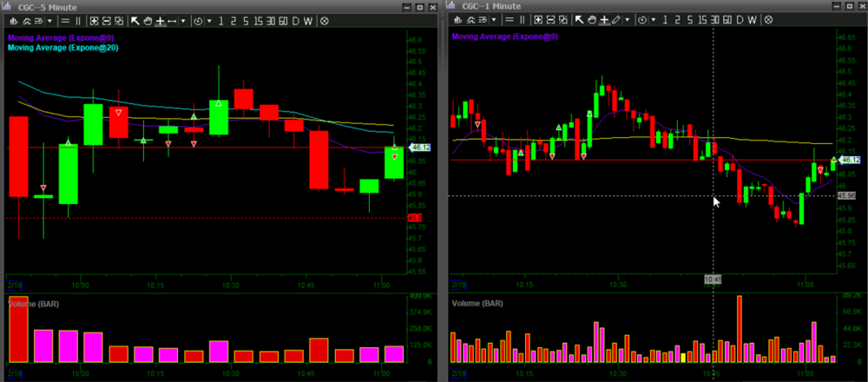Set 1 Minute chart to daily (D) interval
868x382 pixels.
coord(740,19)
